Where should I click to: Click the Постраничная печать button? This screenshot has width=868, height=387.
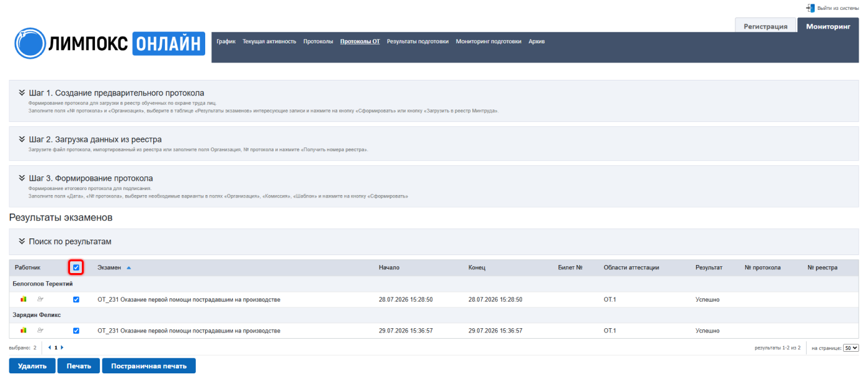click(149, 366)
